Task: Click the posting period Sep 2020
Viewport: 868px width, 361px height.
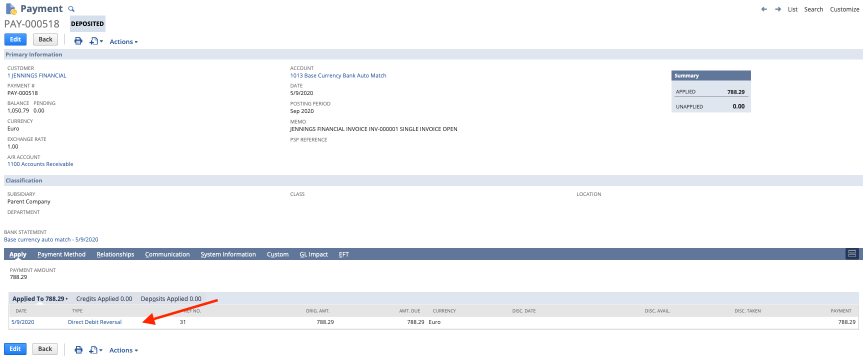Action: (302, 111)
